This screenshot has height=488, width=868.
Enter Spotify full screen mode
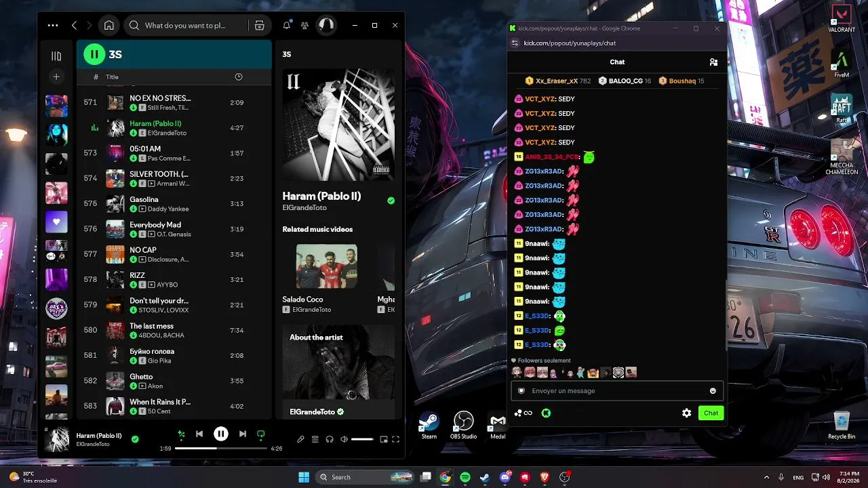point(396,439)
